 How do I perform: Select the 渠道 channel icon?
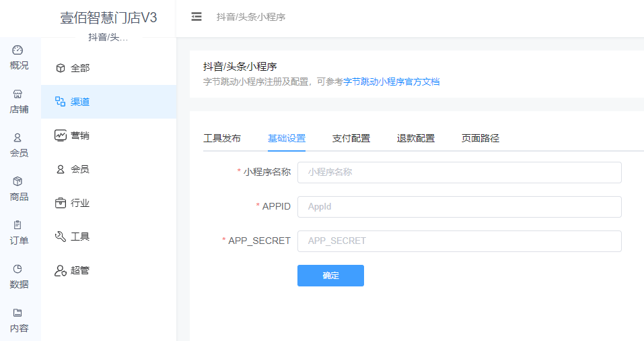coord(61,102)
